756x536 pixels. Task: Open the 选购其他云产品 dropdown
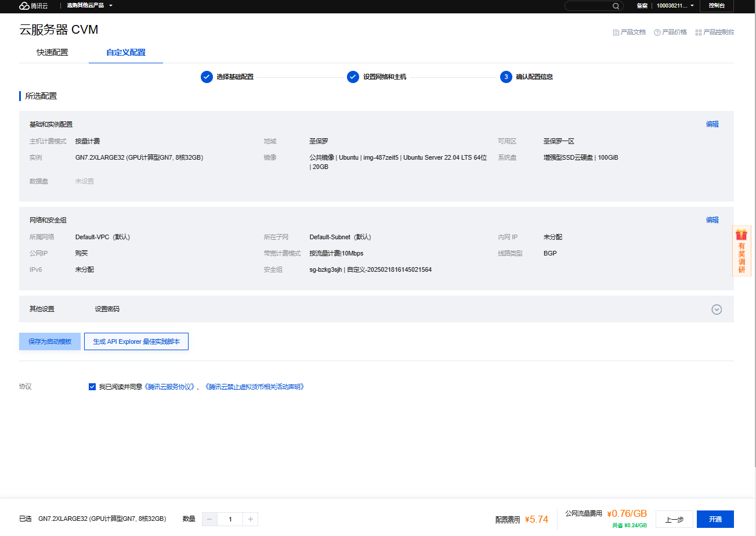click(89, 6)
